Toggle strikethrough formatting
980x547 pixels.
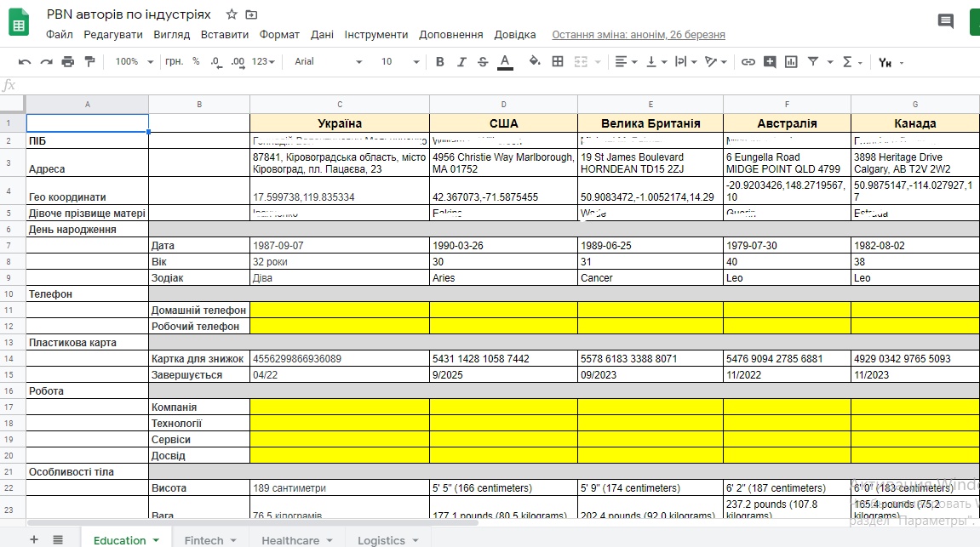coord(483,62)
